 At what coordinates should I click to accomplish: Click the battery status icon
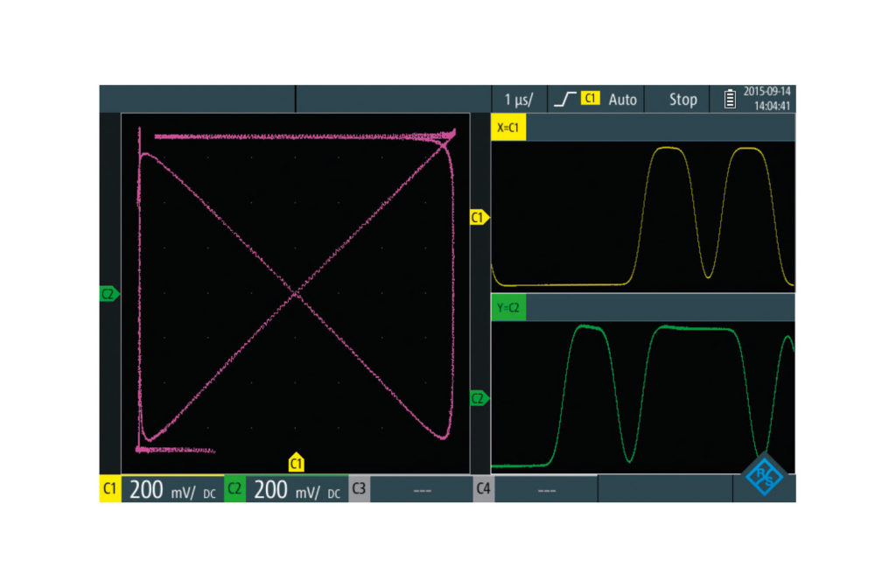pyautogui.click(x=729, y=99)
